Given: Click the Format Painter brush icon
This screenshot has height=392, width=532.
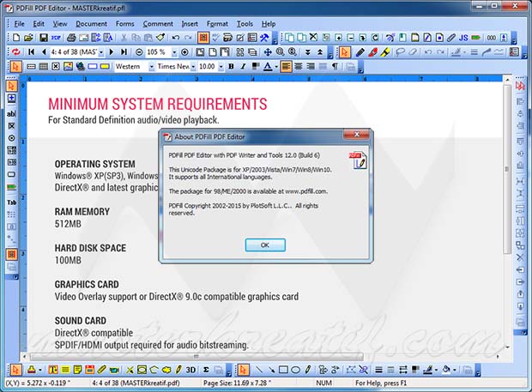Looking at the screenshot, I should 160,37.
